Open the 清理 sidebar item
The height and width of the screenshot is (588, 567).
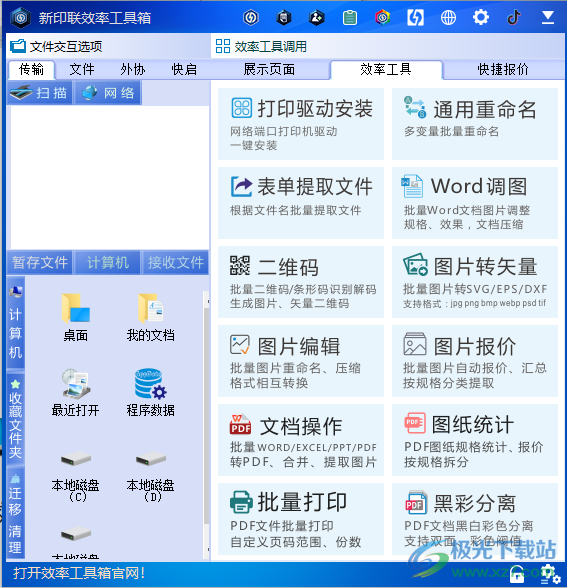[15, 539]
